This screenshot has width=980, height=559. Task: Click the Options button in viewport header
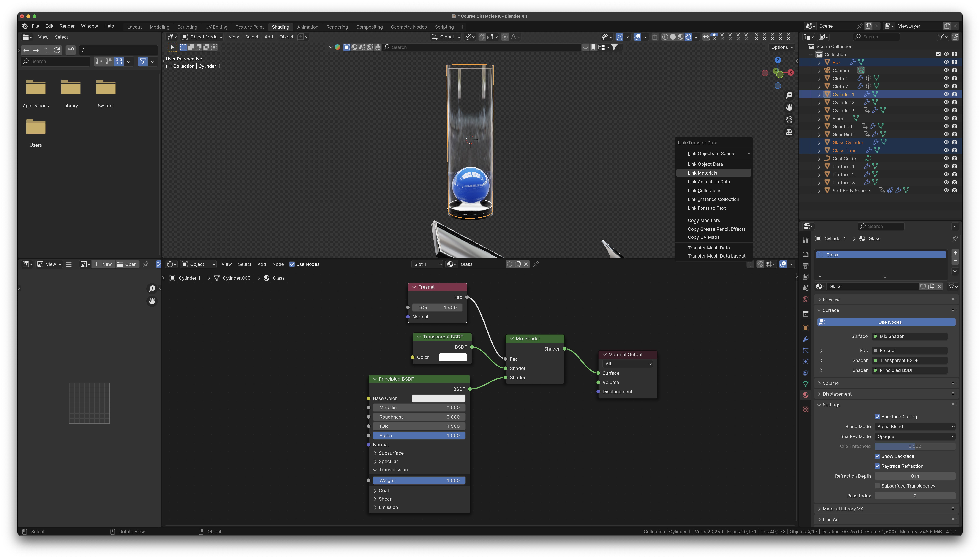tap(782, 47)
